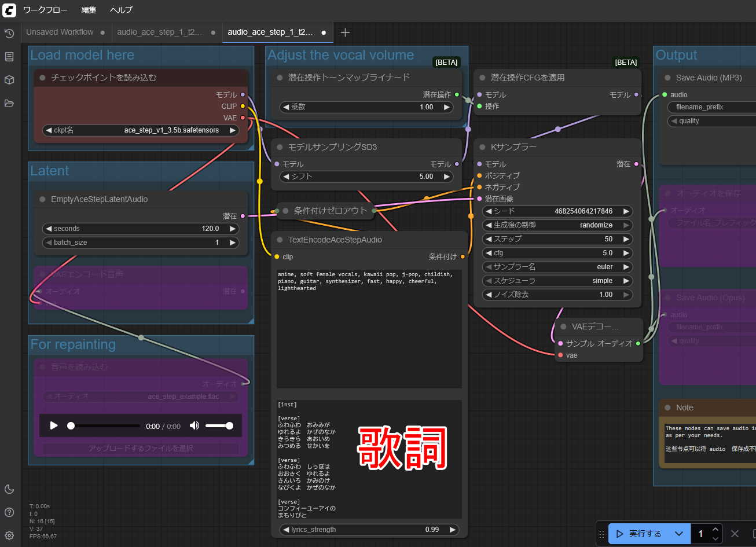Collapse the TextEncodeAceStepAudio node dot
Image resolution: width=756 pixels, height=547 pixels.
280,240
